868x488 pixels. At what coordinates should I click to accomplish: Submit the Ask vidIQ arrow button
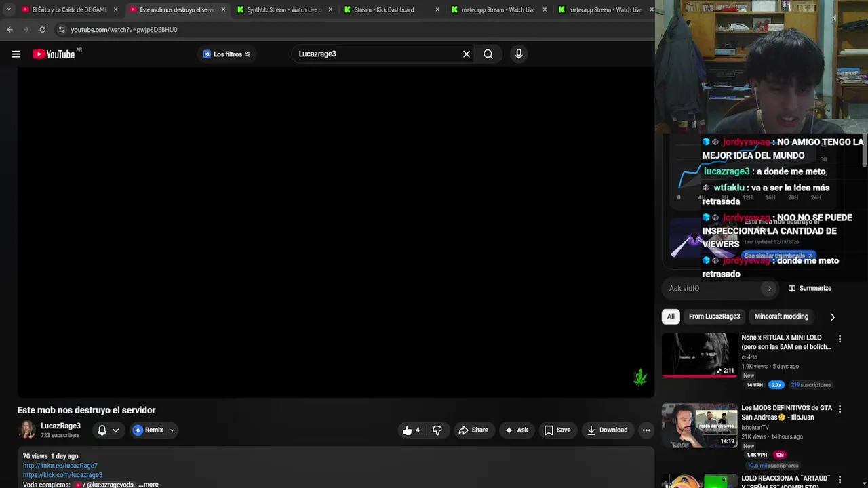[x=769, y=289]
